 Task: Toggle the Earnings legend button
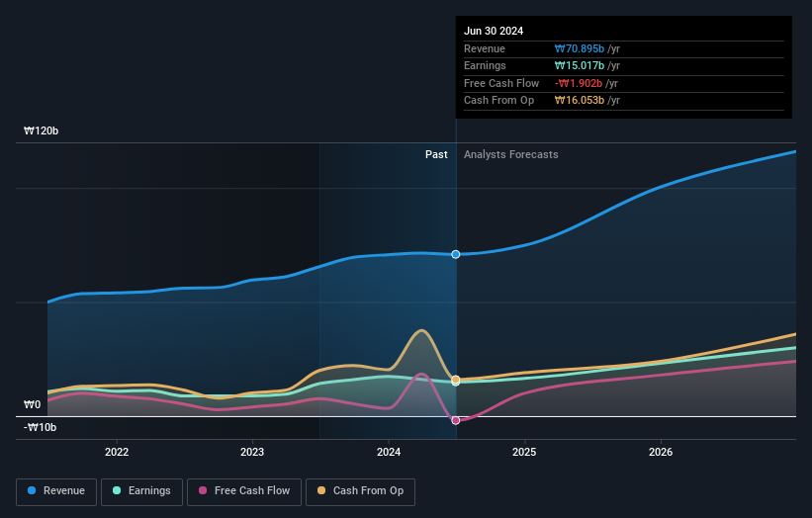click(x=141, y=491)
